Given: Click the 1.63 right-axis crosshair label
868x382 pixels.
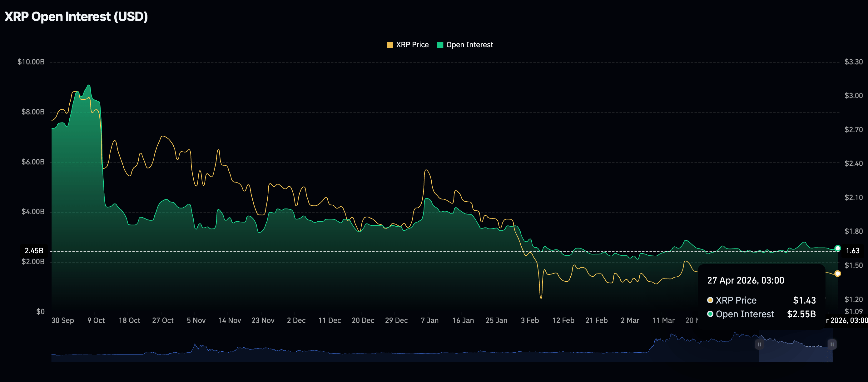Looking at the screenshot, I should (852, 250).
